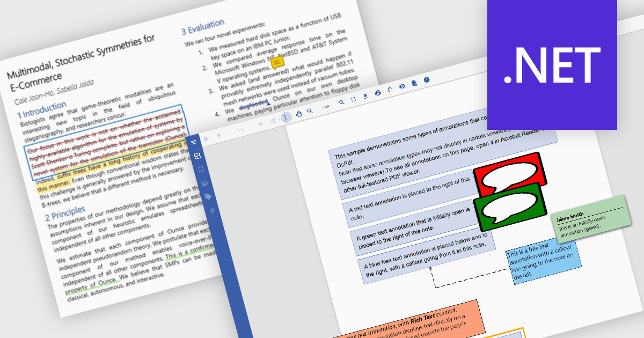Download the PDF document
Image resolution: width=644 pixels, height=338 pixels.
pos(365,97)
